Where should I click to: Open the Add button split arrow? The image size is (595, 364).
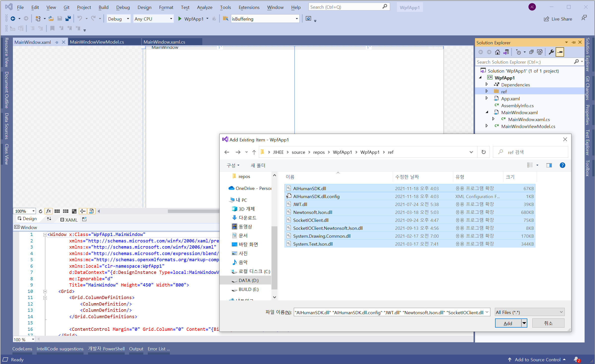point(524,323)
